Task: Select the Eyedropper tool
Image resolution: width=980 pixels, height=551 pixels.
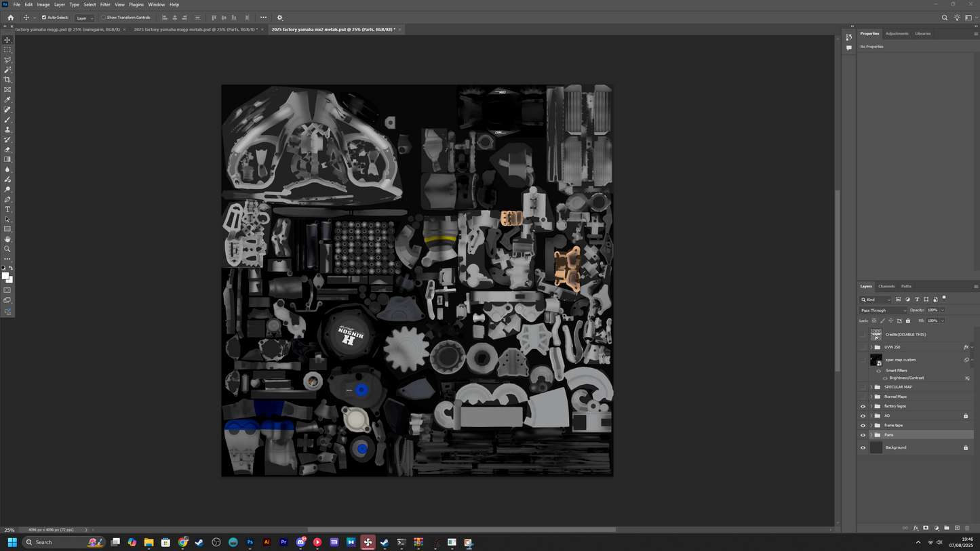Action: click(x=7, y=100)
